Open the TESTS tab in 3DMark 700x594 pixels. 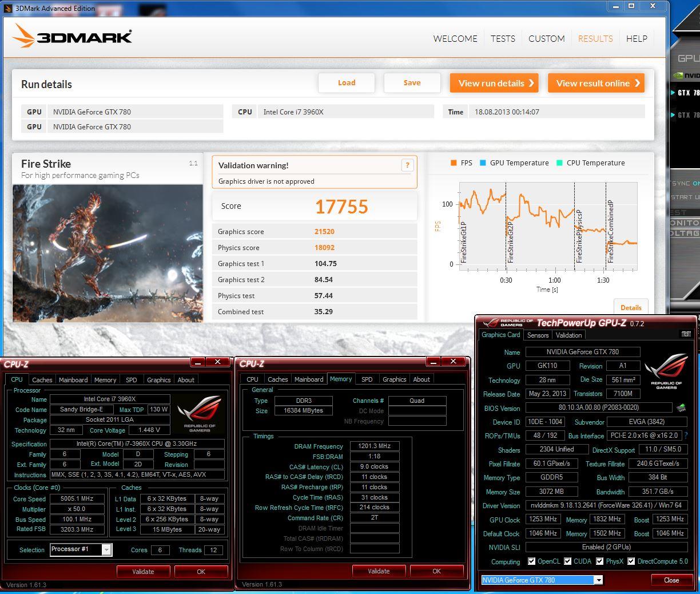(503, 38)
